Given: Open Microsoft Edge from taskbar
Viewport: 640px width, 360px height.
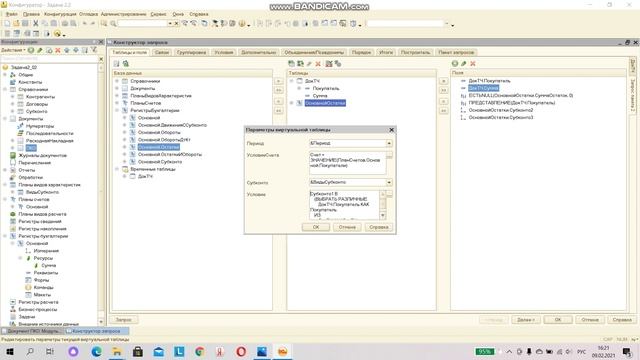Looking at the screenshot, I should (x=97, y=351).
